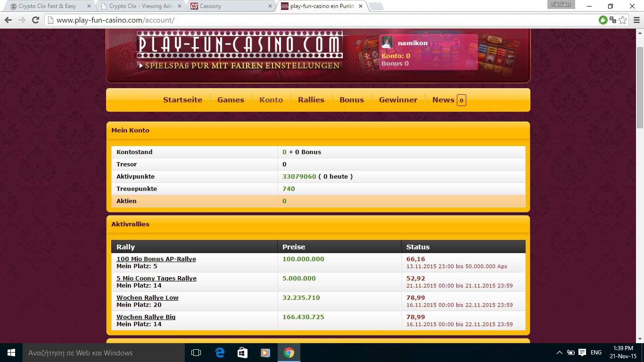
Task: Open the Action Center notifications icon
Action: click(x=582, y=353)
